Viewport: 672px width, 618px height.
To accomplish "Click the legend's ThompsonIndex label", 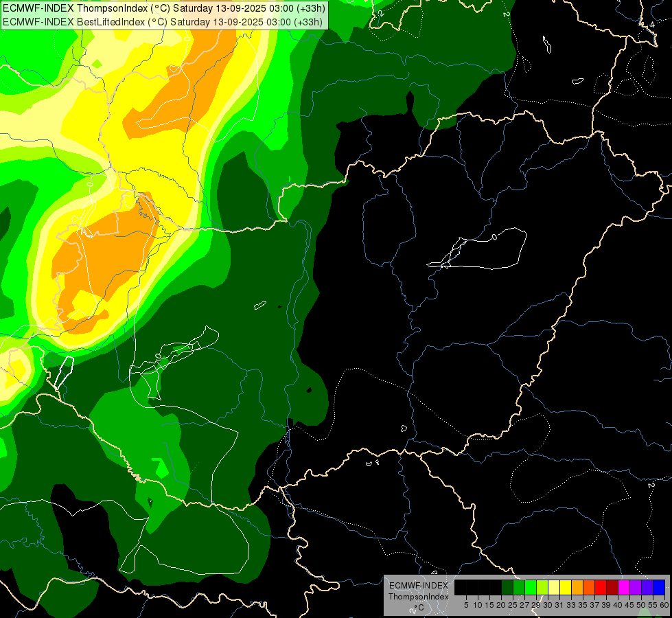I will (x=419, y=597).
